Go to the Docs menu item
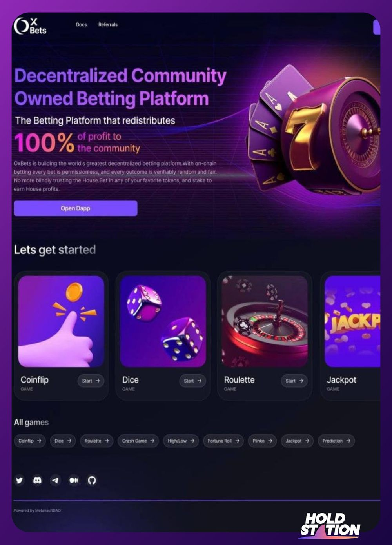This screenshot has height=545, width=392. pos(81,25)
